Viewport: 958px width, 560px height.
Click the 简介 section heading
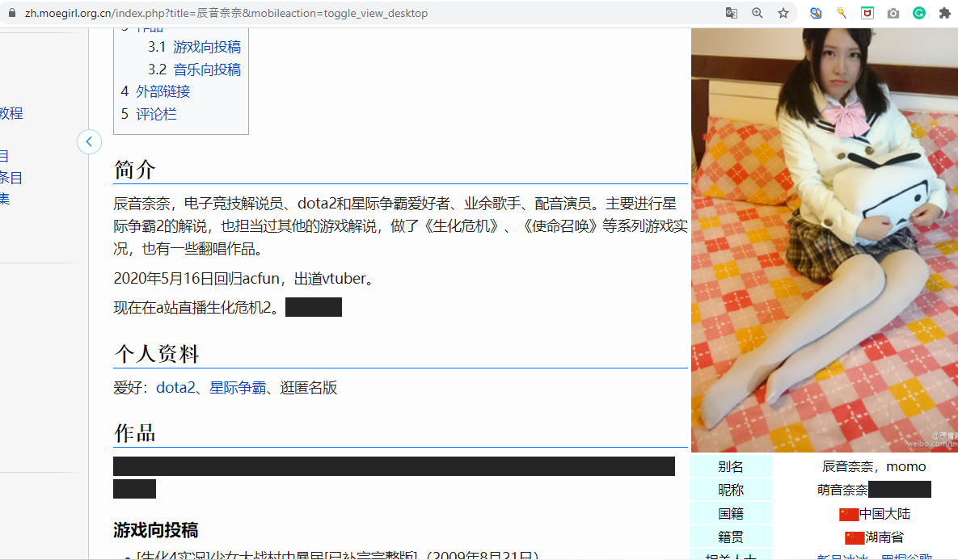(x=135, y=169)
